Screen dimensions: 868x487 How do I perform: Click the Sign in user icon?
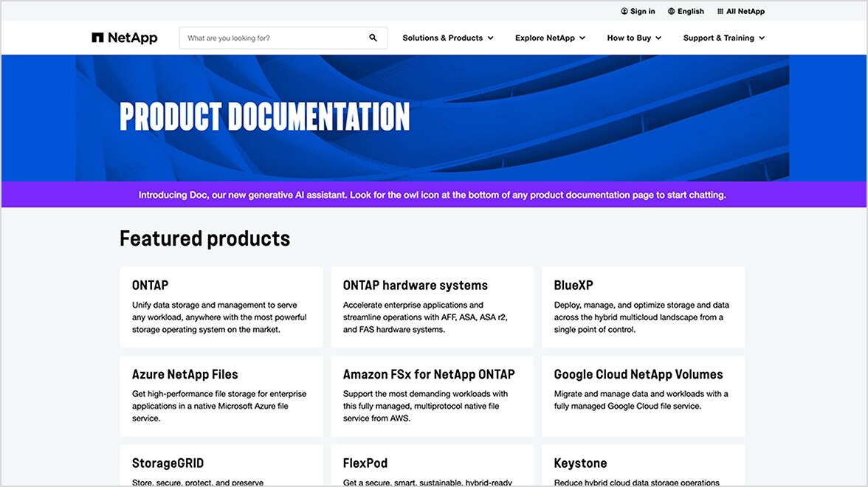click(624, 11)
